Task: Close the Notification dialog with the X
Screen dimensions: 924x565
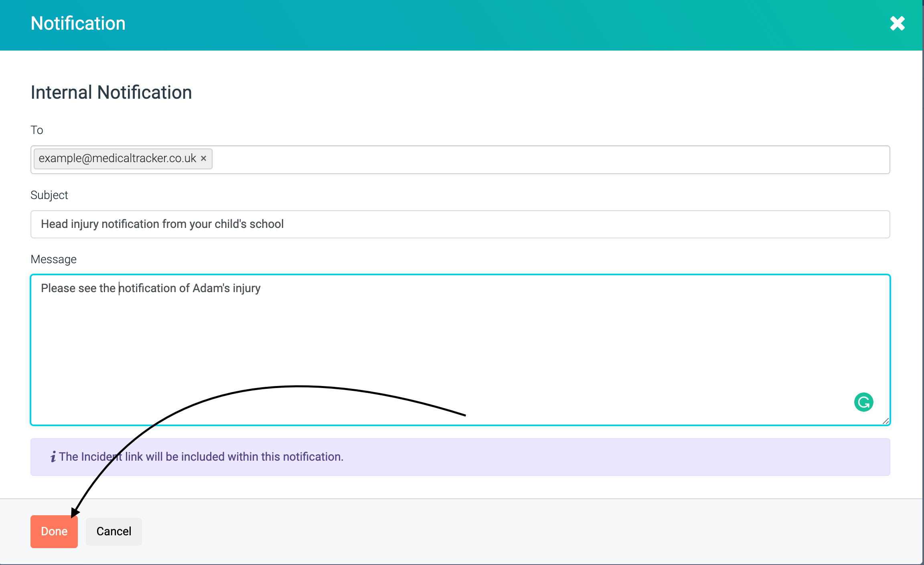Action: 897,23
